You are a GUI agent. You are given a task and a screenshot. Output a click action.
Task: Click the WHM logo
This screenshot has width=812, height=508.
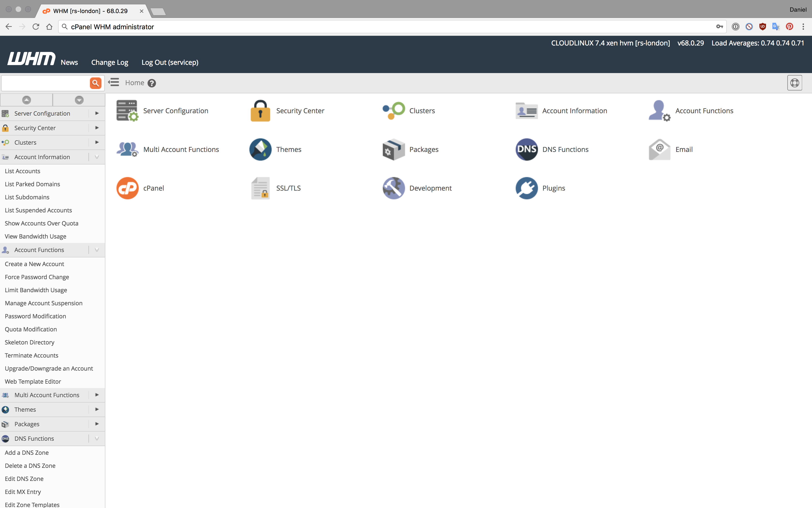32,59
